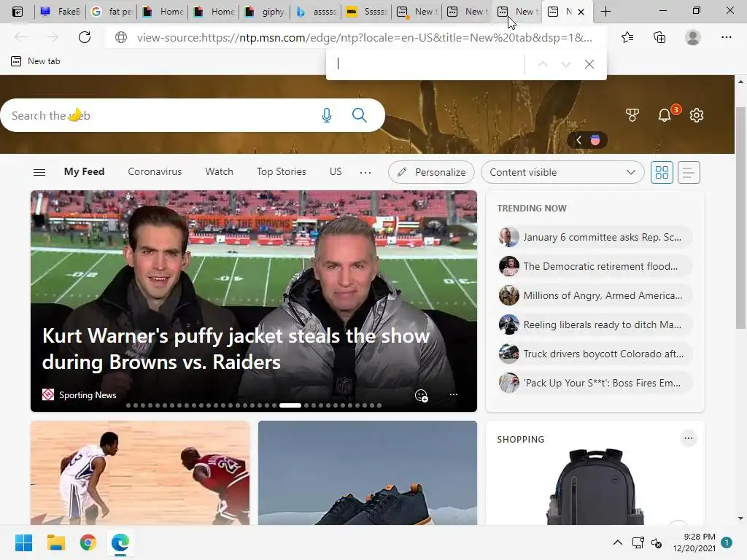Open the Favorites star icon in toolbar
This screenshot has height=560, width=747.
coord(627,37)
